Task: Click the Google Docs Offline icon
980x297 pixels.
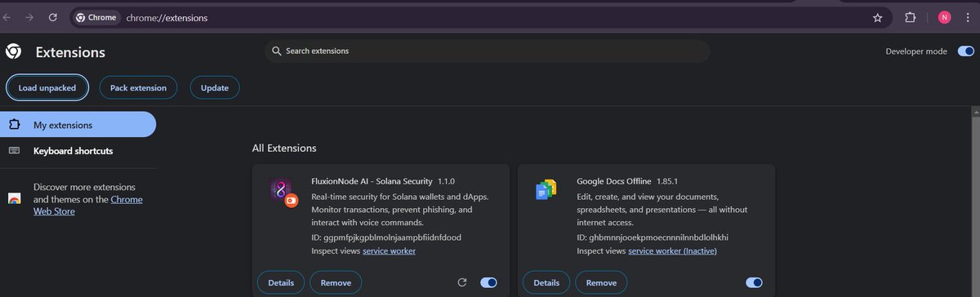Action: (x=546, y=190)
